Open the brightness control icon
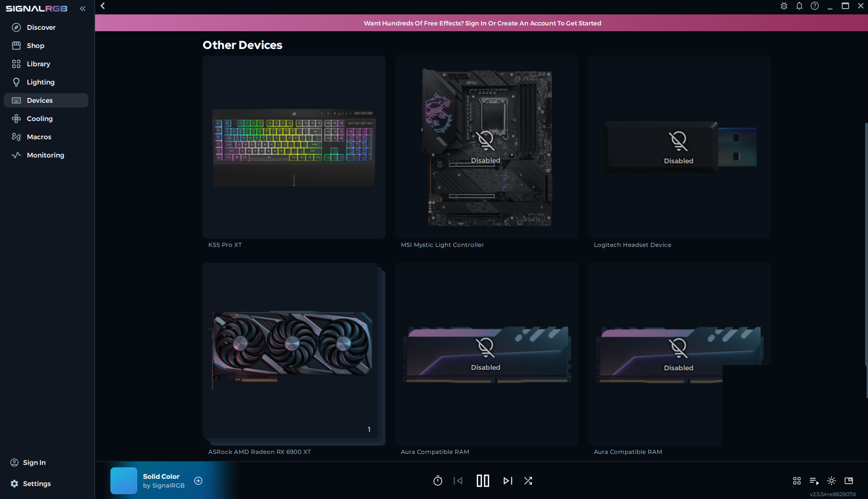 [832, 481]
